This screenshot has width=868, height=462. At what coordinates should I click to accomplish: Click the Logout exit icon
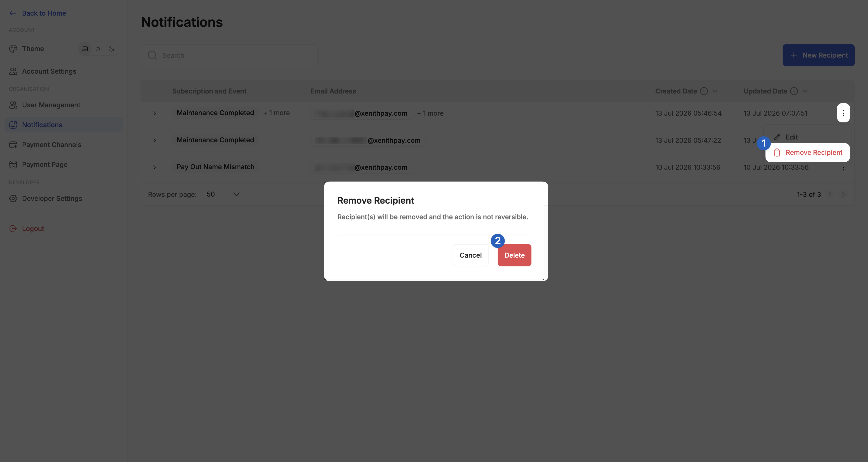[13, 229]
